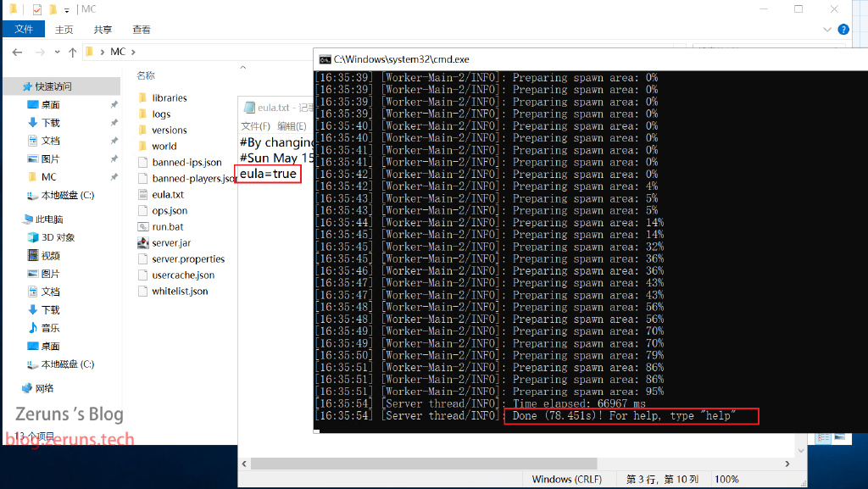Click the libraries folder icon
This screenshot has width=868, height=489.
142,98
